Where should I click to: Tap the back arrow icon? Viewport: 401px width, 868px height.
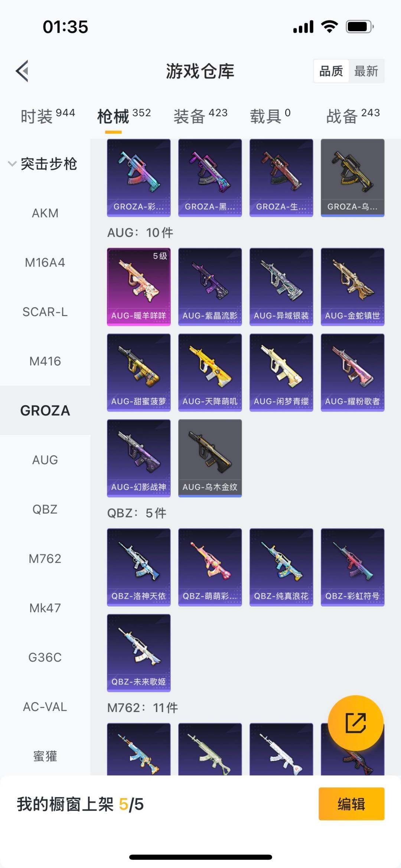coord(22,71)
